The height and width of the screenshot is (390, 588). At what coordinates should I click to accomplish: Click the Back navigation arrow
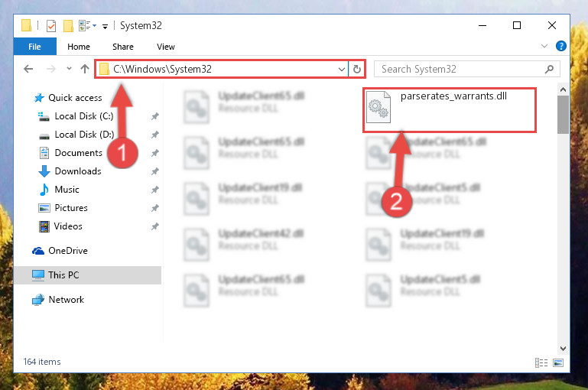tap(28, 69)
